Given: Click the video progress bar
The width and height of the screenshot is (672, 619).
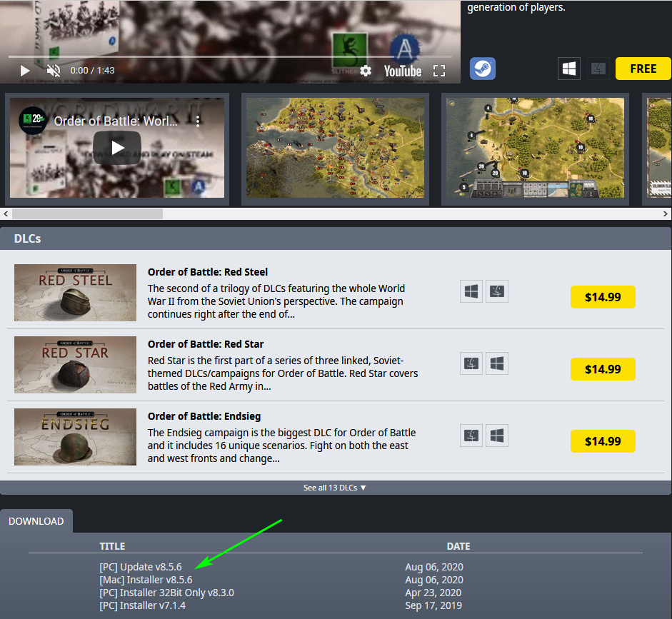Looking at the screenshot, I should (x=230, y=56).
